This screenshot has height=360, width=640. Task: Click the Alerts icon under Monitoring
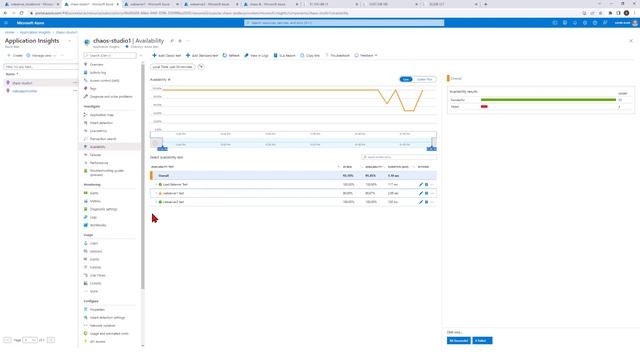86,193
